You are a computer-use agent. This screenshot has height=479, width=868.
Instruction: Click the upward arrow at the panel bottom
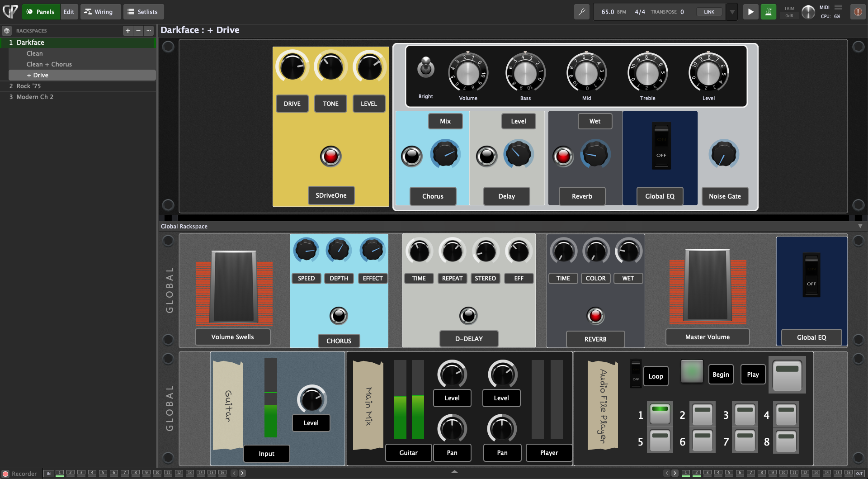click(x=454, y=472)
